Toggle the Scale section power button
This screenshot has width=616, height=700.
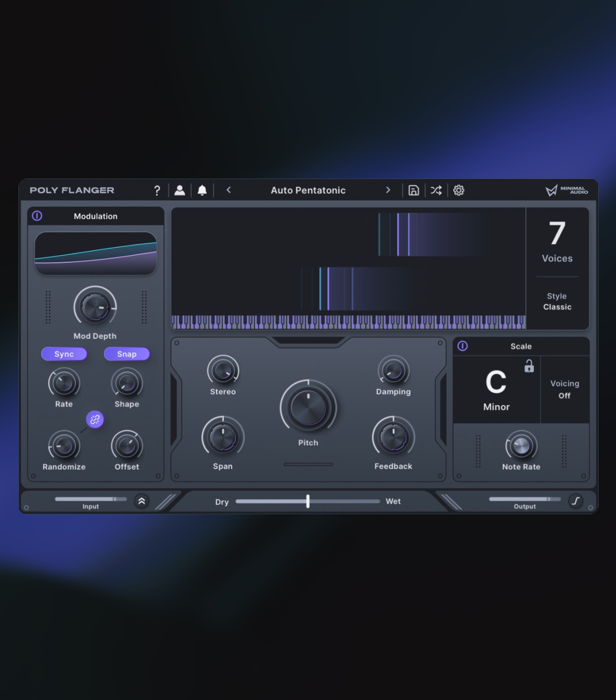click(463, 346)
